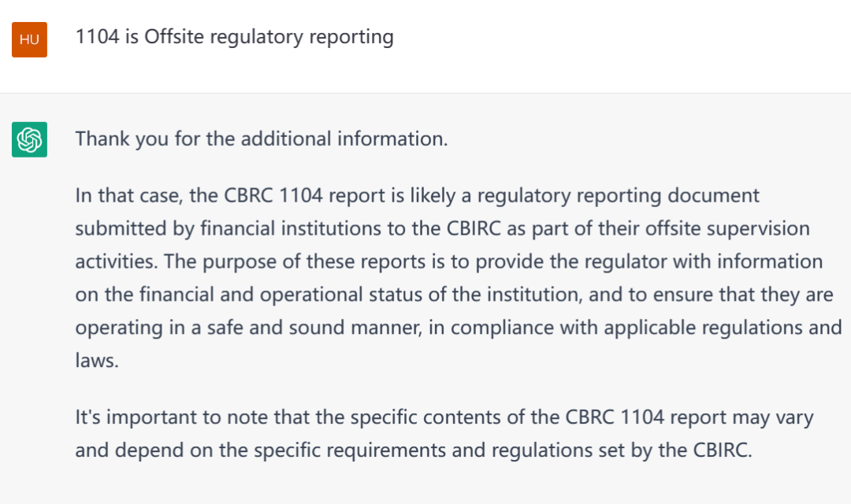Click the orange HU user avatar

(29, 39)
